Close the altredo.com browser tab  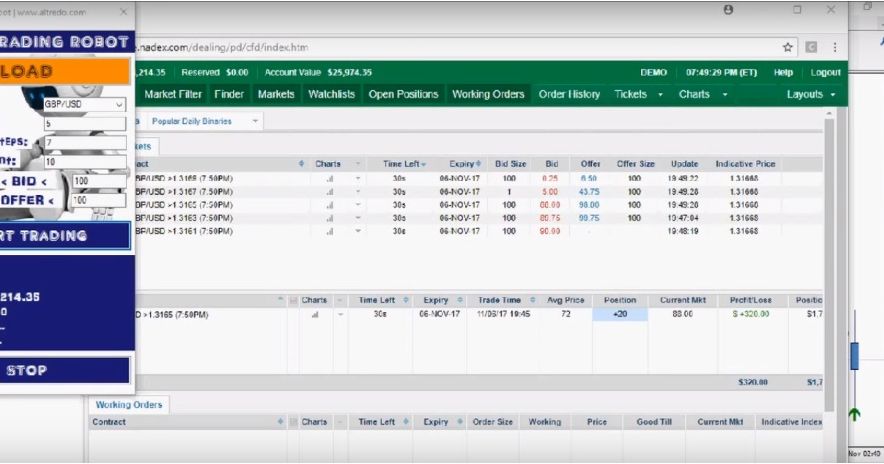coord(124,11)
